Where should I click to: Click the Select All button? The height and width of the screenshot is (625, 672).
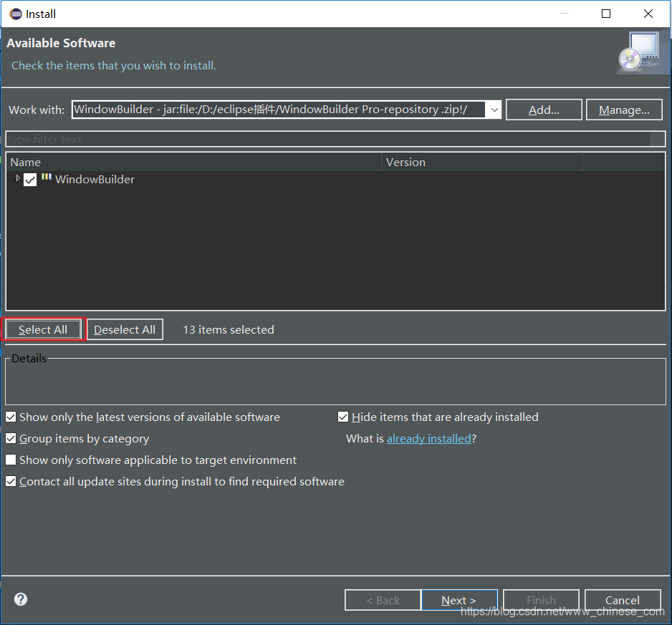tap(43, 329)
